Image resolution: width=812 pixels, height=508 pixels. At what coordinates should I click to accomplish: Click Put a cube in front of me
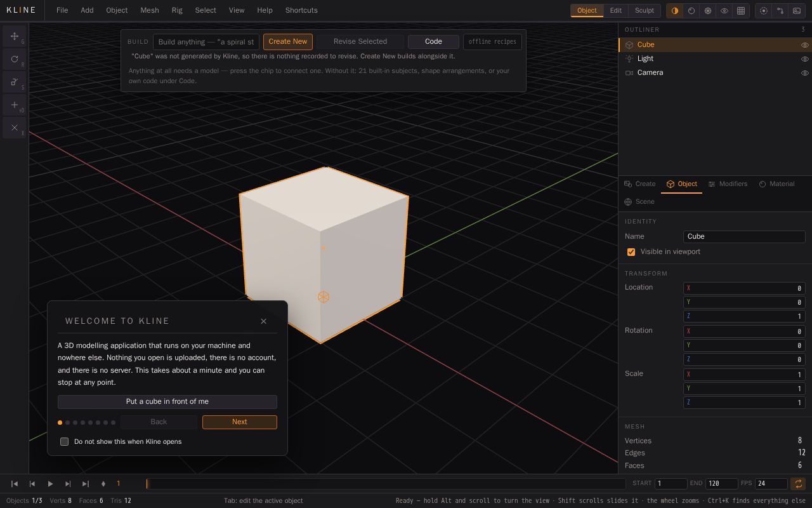click(x=167, y=402)
